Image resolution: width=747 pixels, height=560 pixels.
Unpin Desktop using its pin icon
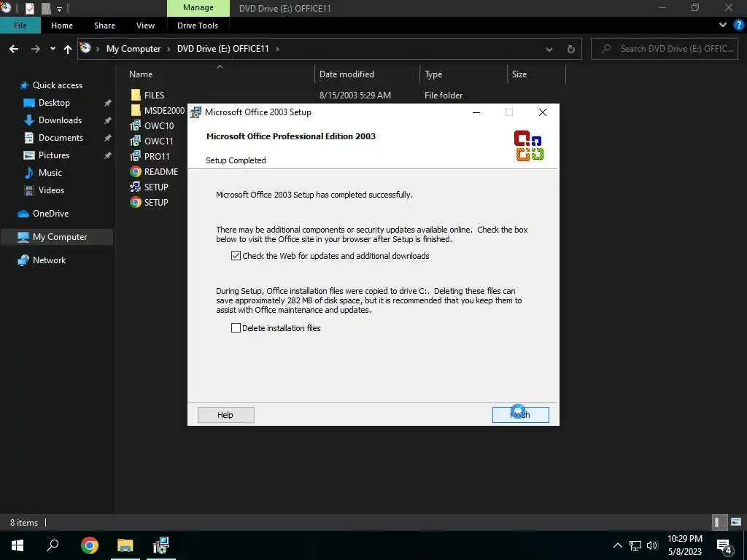pyautogui.click(x=108, y=102)
